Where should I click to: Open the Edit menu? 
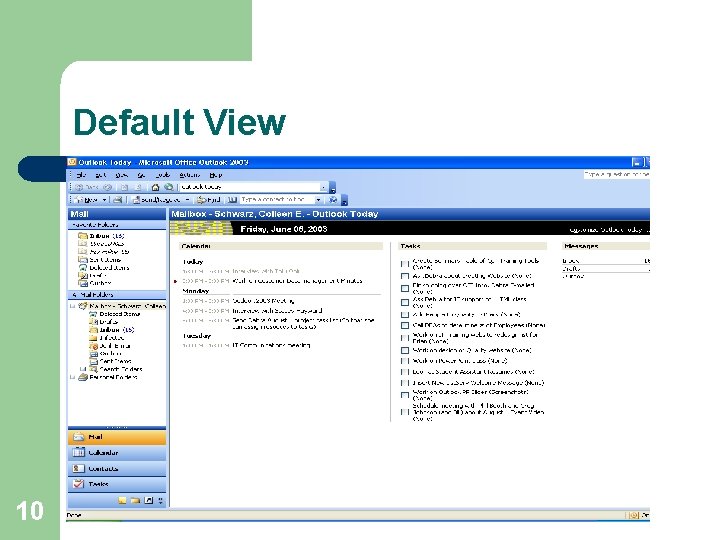click(x=101, y=175)
